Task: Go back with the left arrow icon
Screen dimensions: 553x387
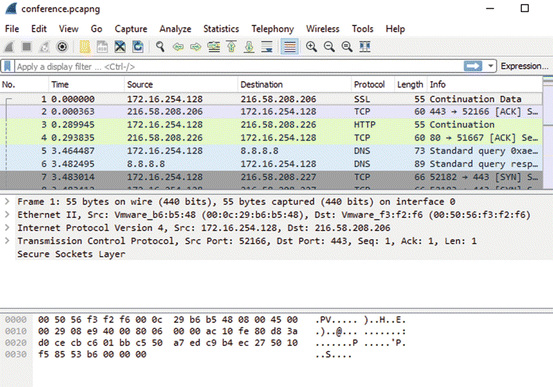Action: coord(178,47)
